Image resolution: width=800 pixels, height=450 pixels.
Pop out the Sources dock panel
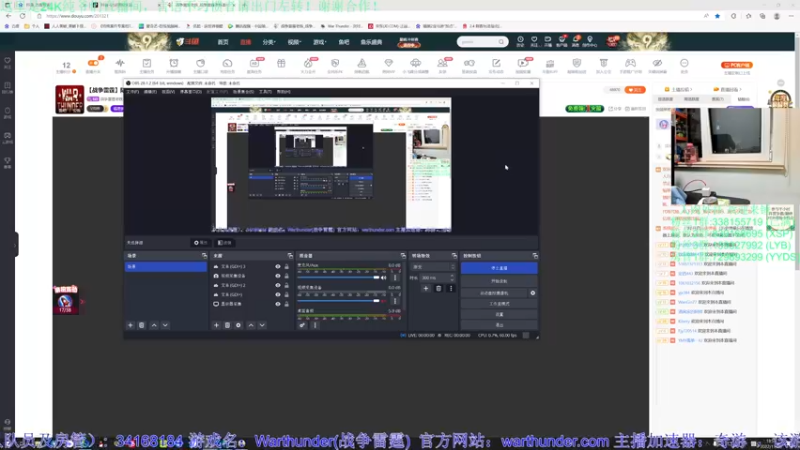pos(290,256)
